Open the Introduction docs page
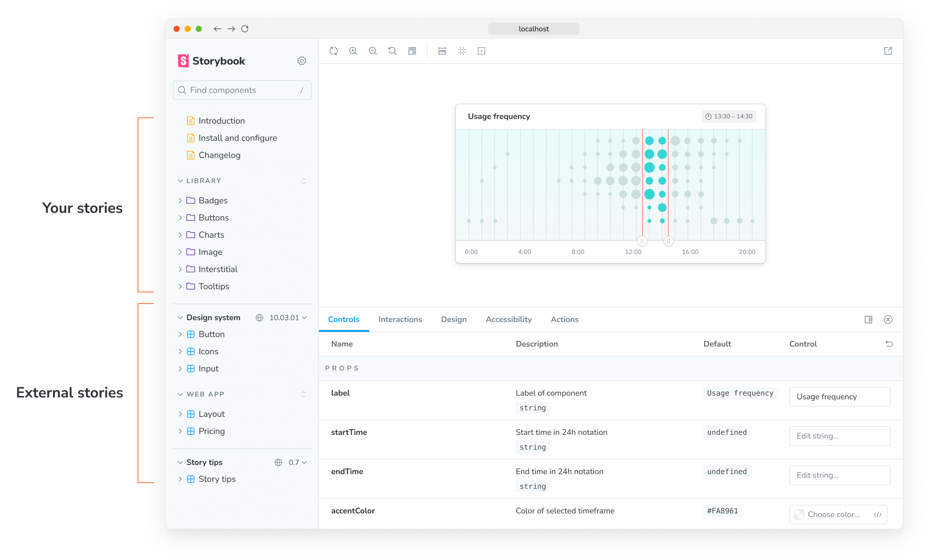 [221, 121]
